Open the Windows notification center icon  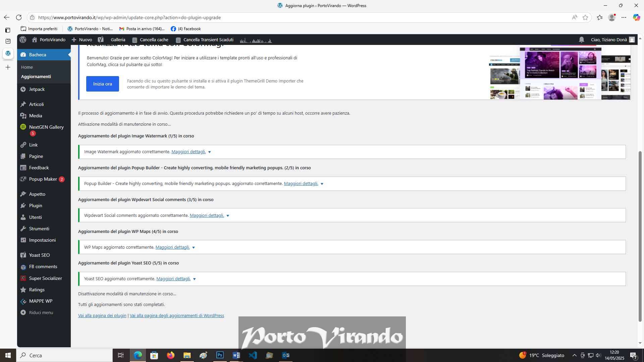(x=633, y=355)
